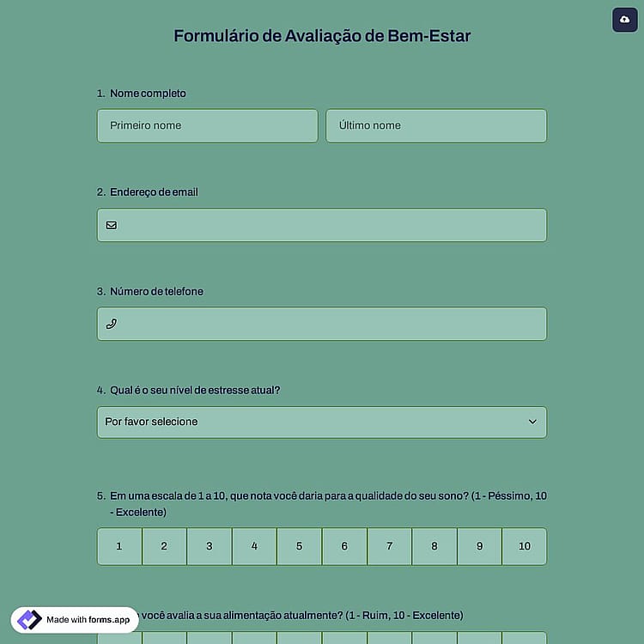Click the Formulário de Avaliação de Bem-Estar title
This screenshot has height=644, width=644.
pyautogui.click(x=322, y=36)
